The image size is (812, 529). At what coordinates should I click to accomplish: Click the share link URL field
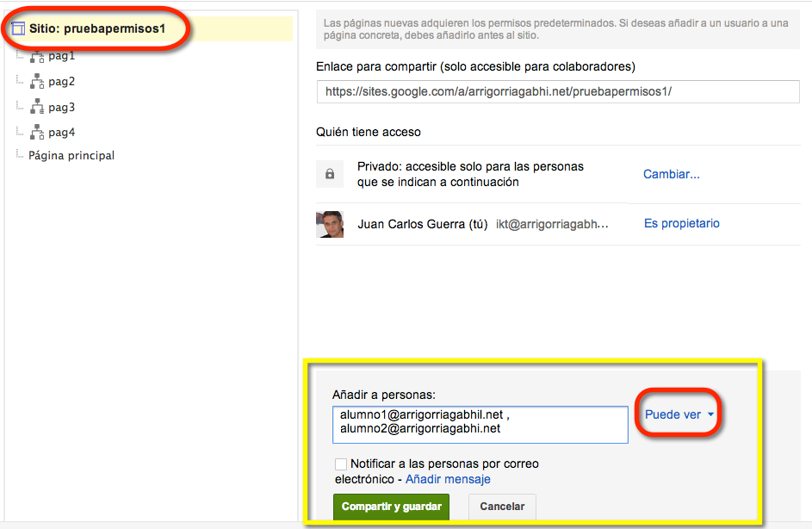558,91
